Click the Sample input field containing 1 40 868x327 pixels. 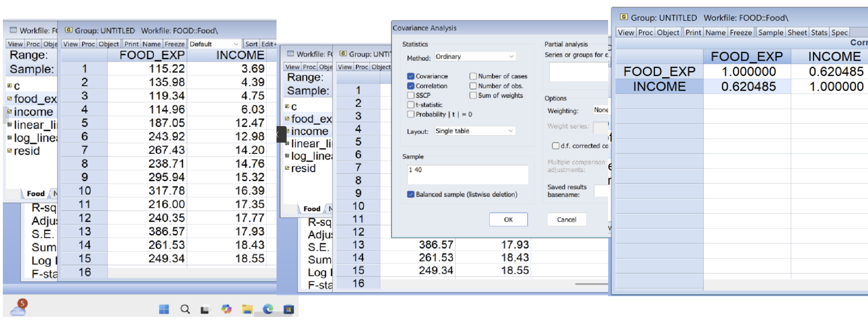[x=467, y=174]
